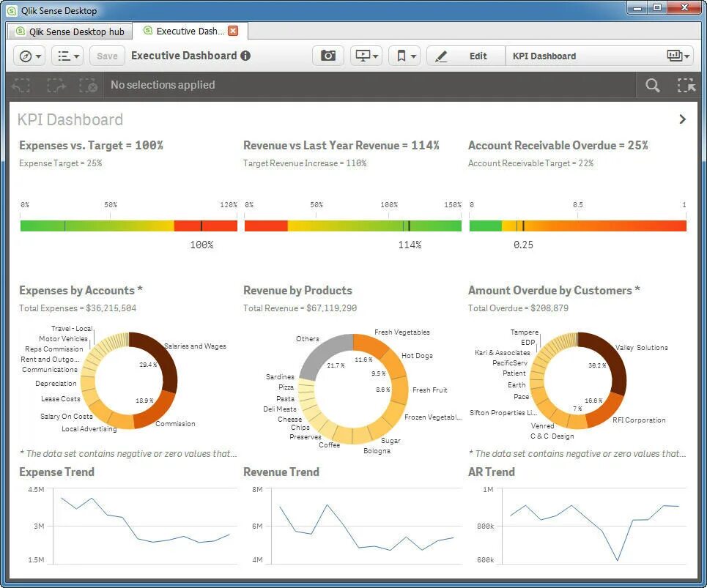This screenshot has height=588, width=707.
Task: Open the bookmarks dropdown
Action: (404, 56)
